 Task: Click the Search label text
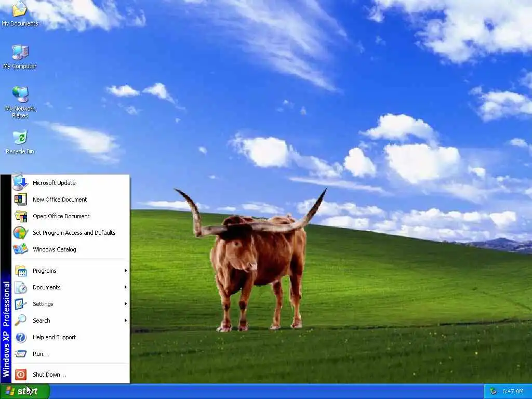coord(42,320)
